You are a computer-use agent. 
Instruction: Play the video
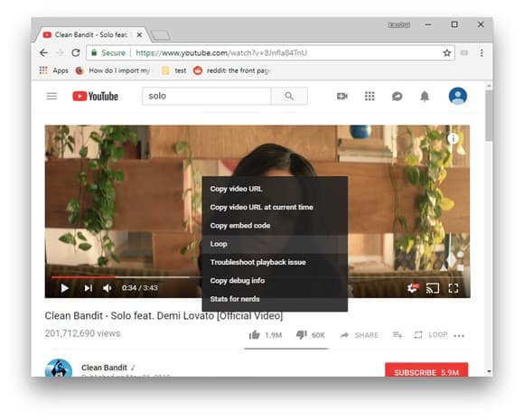coord(65,288)
